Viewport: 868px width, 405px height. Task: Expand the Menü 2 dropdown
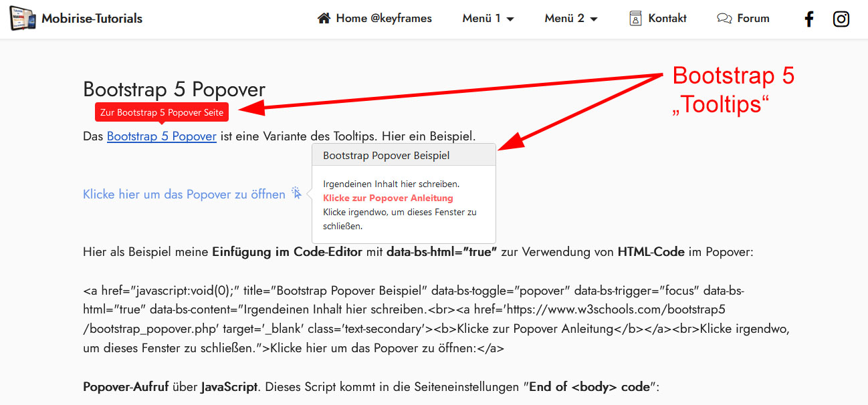click(x=564, y=19)
